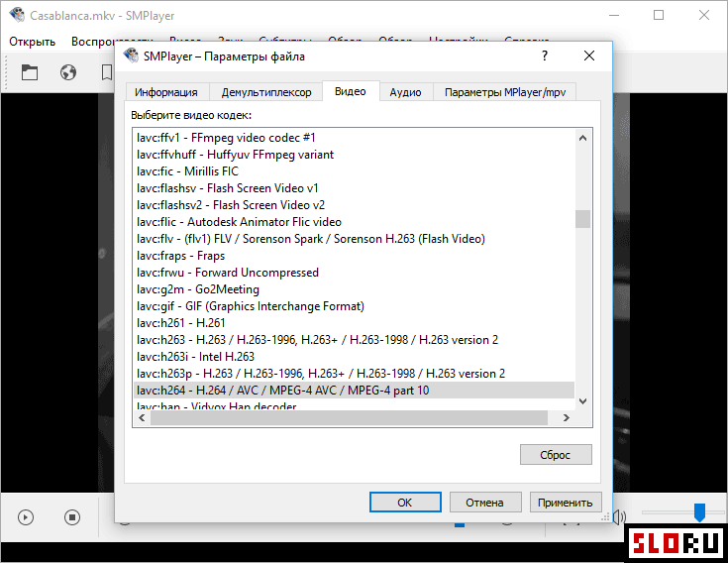Select lavc:gif Graphics Interchange Format

pos(354,306)
